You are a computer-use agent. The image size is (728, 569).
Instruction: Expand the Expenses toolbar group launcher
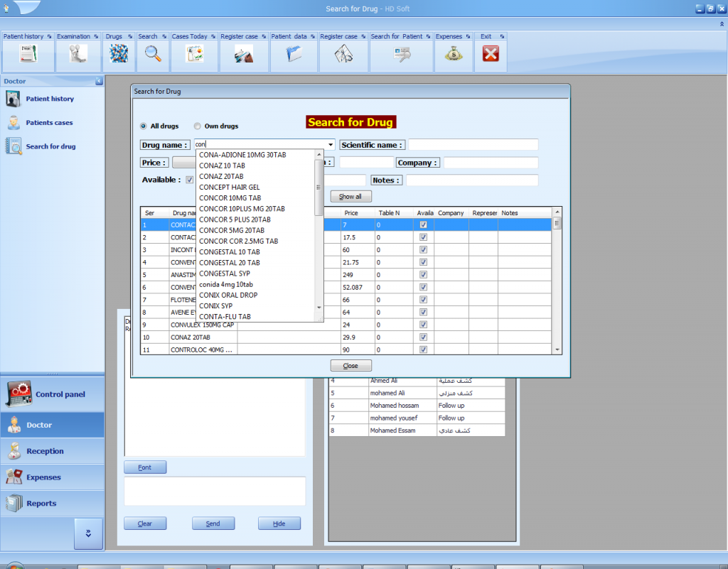click(468, 36)
